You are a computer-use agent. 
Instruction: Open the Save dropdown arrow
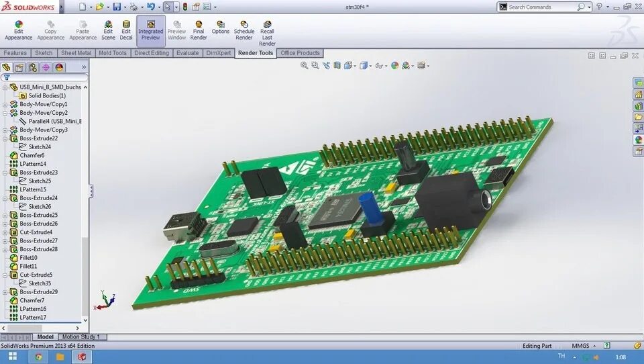pos(125,7)
